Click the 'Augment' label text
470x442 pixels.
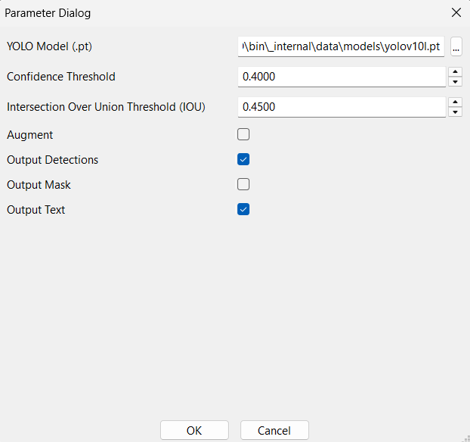click(x=30, y=135)
